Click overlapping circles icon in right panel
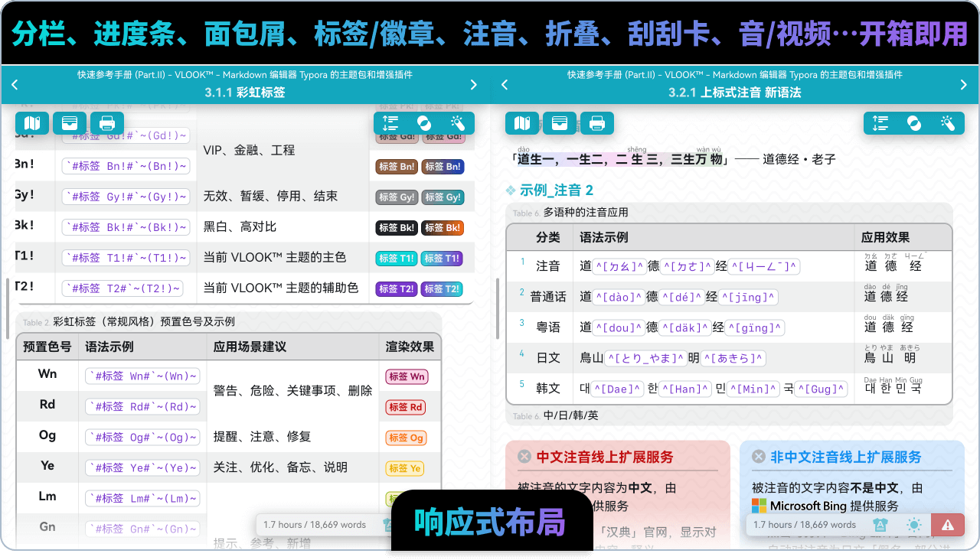 coord(914,123)
